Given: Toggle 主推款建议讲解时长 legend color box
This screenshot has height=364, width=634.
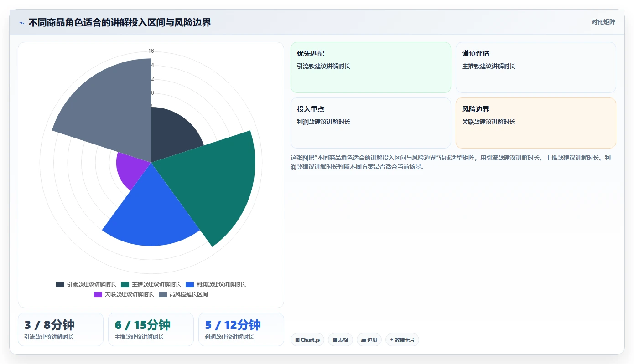Looking at the screenshot, I should tap(125, 284).
